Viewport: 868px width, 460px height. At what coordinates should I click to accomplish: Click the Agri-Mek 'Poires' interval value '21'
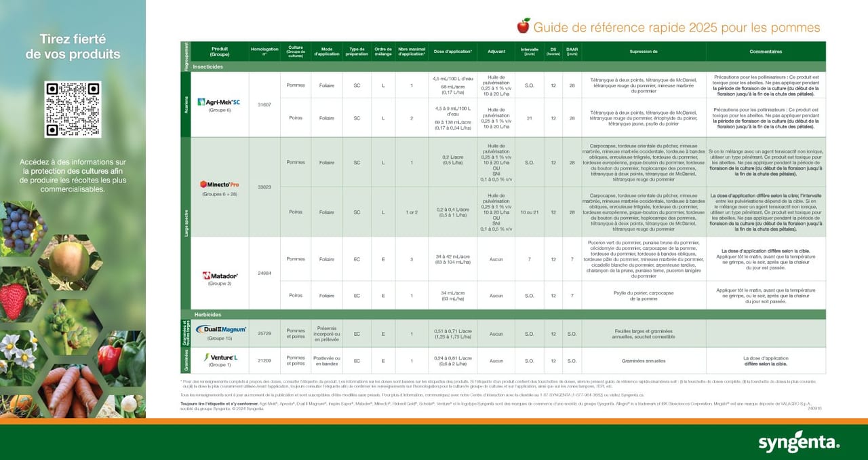pos(530,117)
